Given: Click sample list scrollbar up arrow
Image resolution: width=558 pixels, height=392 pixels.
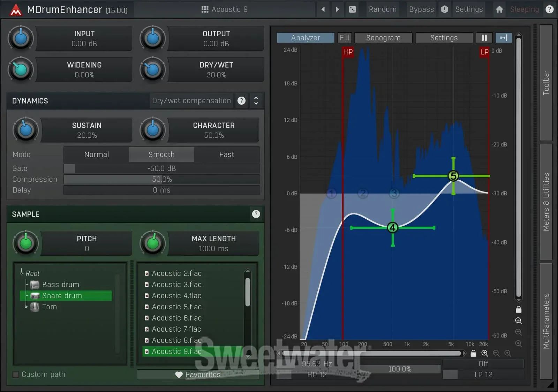Looking at the screenshot, I should (x=248, y=271).
